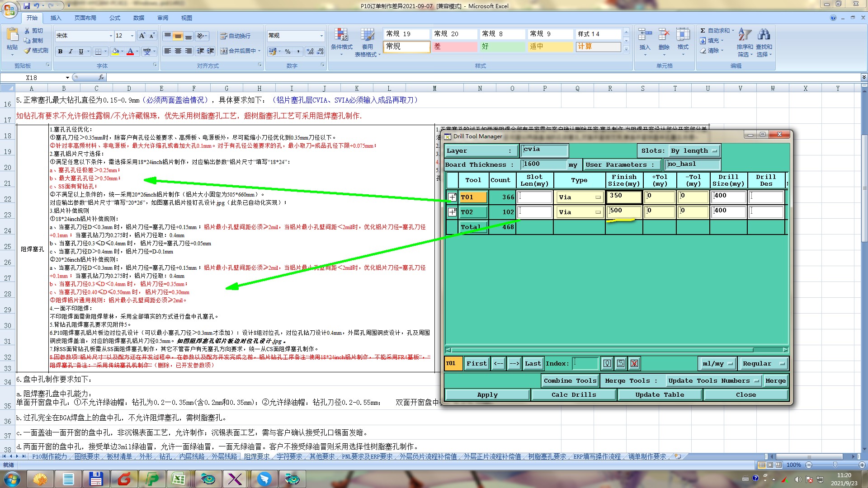This screenshot has width=868, height=488.
Task: Click the red X delete icon beside Index
Action: (634, 363)
